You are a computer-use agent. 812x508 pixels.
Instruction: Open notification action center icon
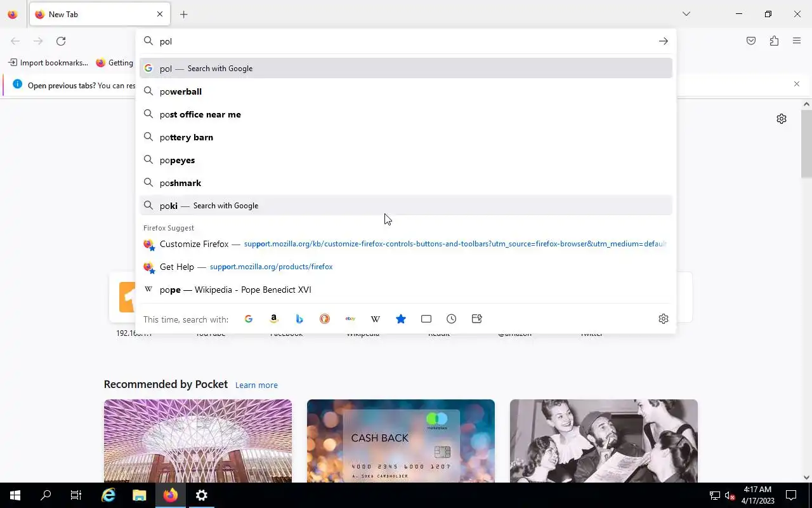791,495
